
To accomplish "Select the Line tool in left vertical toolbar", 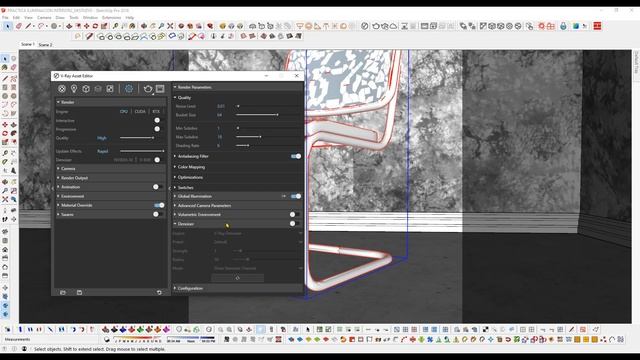I will coord(5,78).
